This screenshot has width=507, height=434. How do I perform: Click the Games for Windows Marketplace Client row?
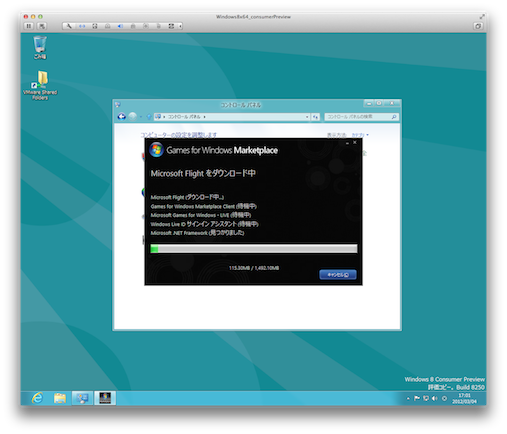pos(204,206)
